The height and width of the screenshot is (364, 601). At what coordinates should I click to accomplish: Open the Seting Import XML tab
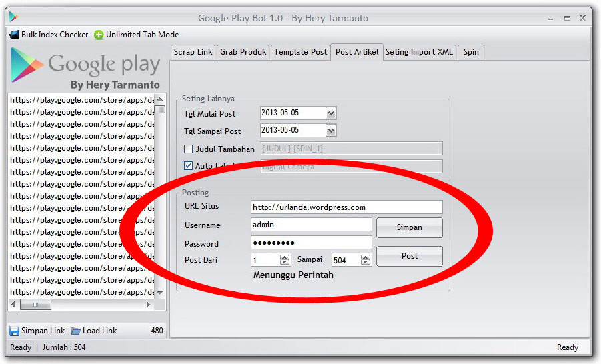[419, 52]
